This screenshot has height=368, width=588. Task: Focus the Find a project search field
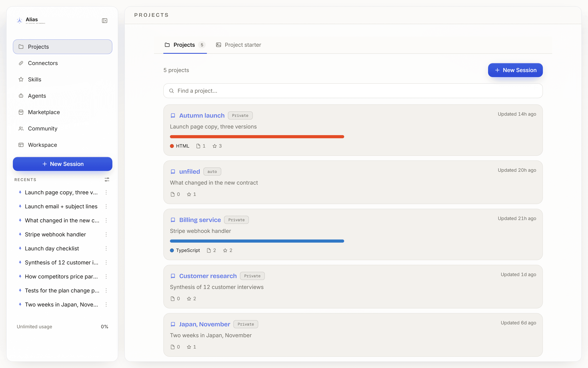tap(353, 91)
